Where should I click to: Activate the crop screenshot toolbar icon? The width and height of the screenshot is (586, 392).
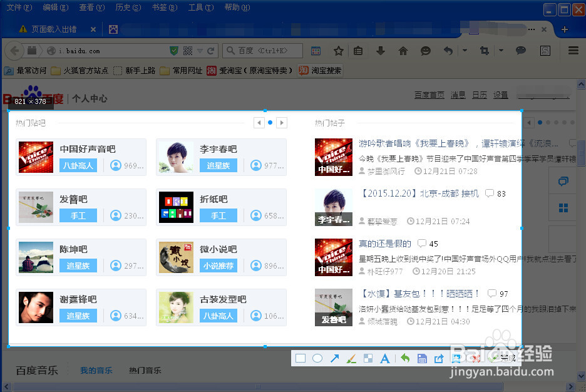[x=485, y=51]
